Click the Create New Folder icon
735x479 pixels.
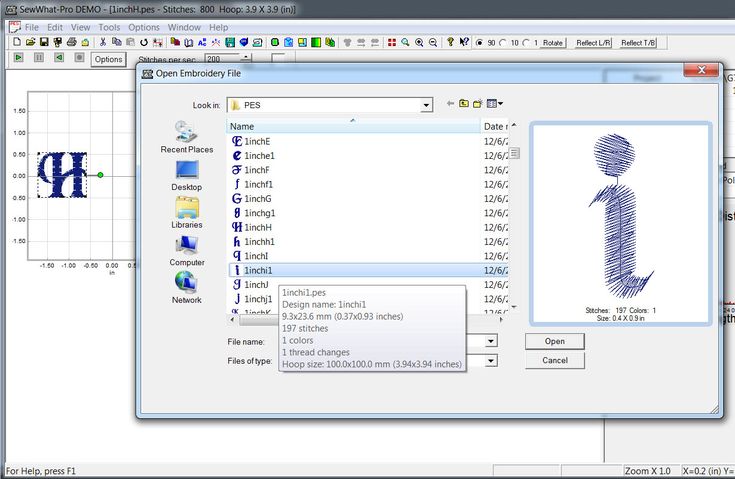[x=477, y=104]
